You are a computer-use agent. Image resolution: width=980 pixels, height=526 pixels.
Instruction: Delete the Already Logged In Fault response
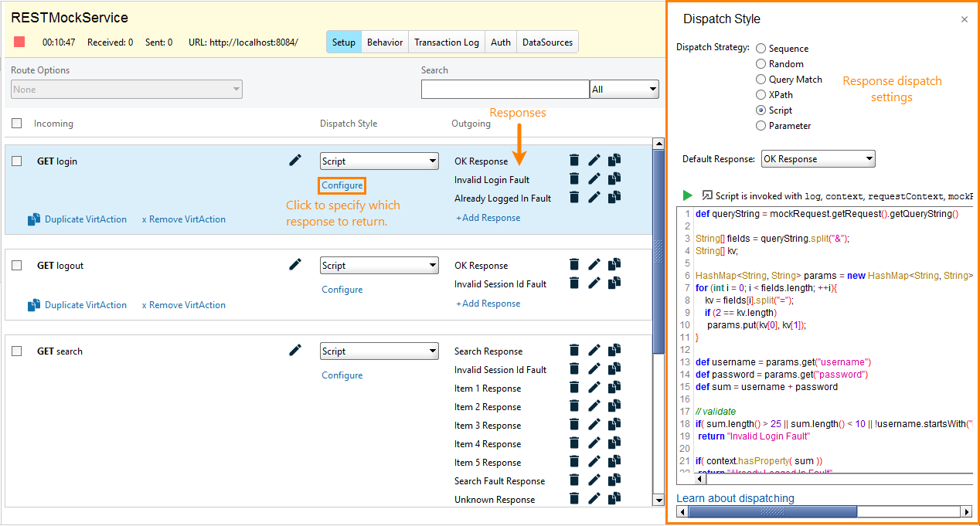(574, 197)
